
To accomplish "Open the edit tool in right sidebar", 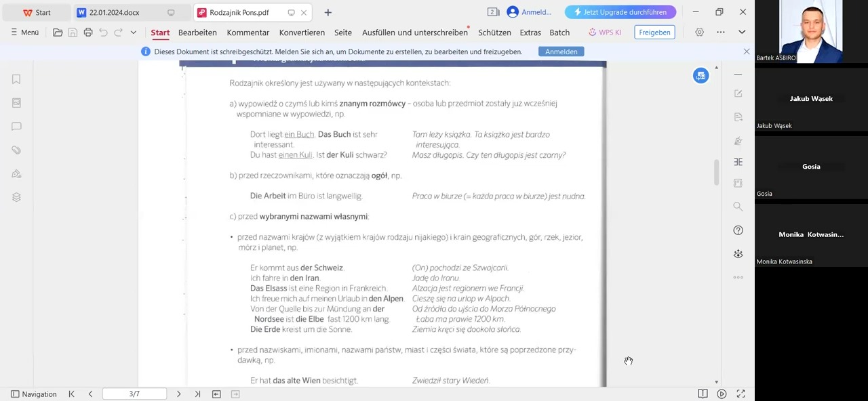I will pyautogui.click(x=738, y=93).
